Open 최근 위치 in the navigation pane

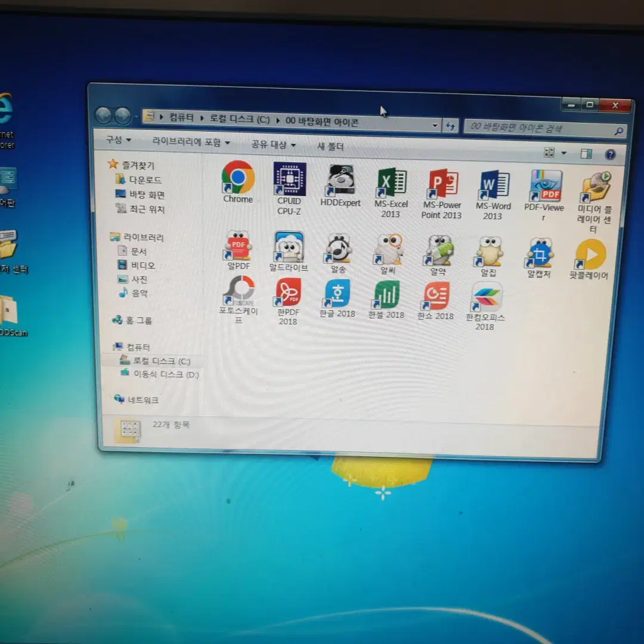pos(147,209)
